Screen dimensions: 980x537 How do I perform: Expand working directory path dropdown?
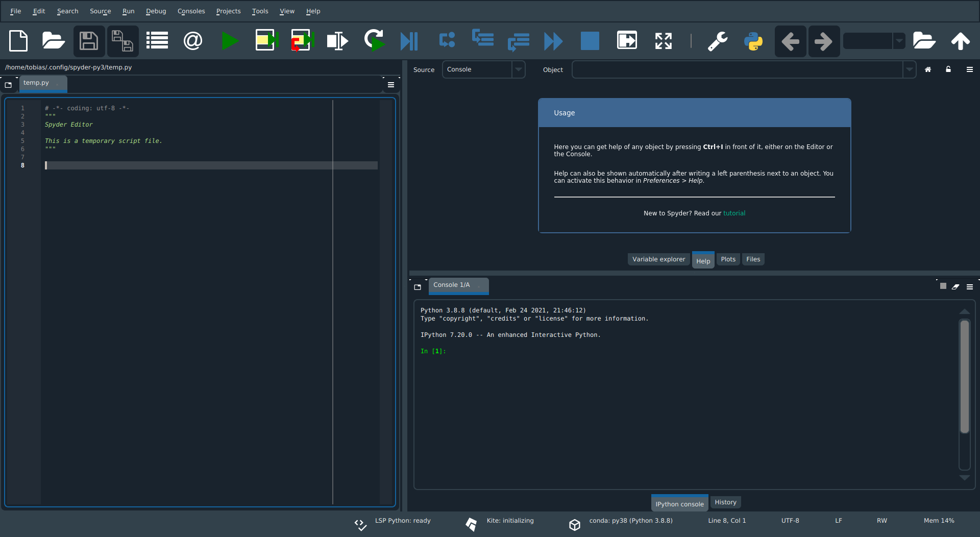click(x=899, y=41)
